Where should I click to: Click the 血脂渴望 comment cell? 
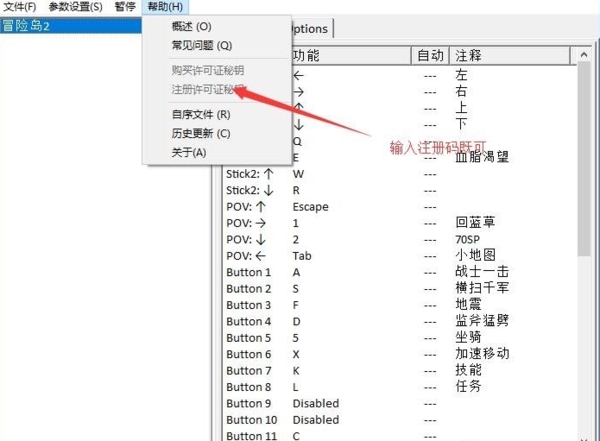(x=482, y=157)
